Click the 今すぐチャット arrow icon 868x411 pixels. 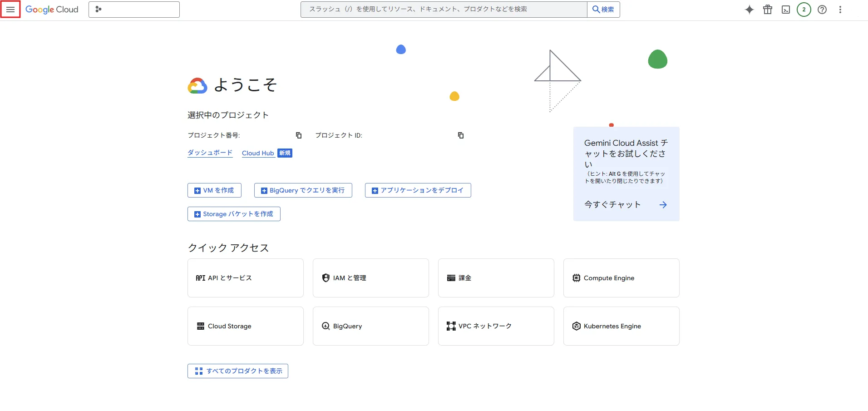tap(663, 205)
